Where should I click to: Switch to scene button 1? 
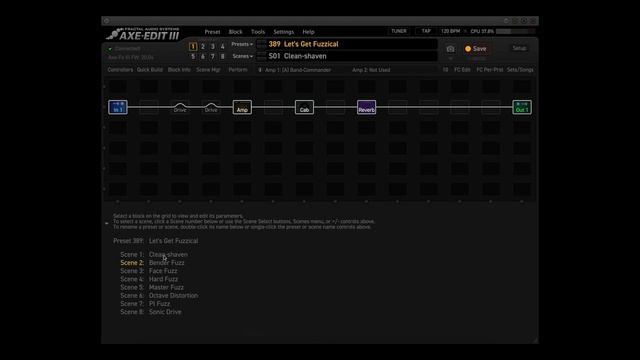193,47
